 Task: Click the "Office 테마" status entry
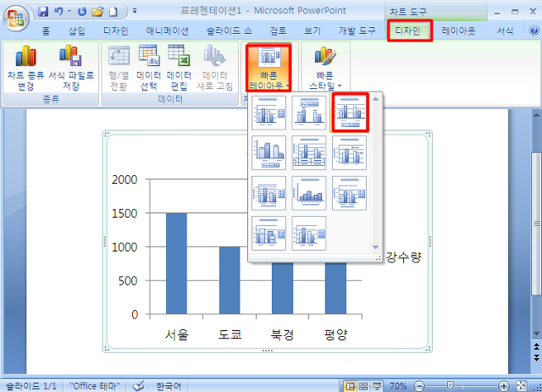click(95, 386)
